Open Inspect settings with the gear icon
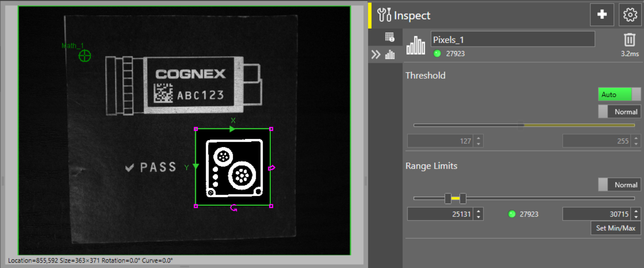 (x=629, y=15)
